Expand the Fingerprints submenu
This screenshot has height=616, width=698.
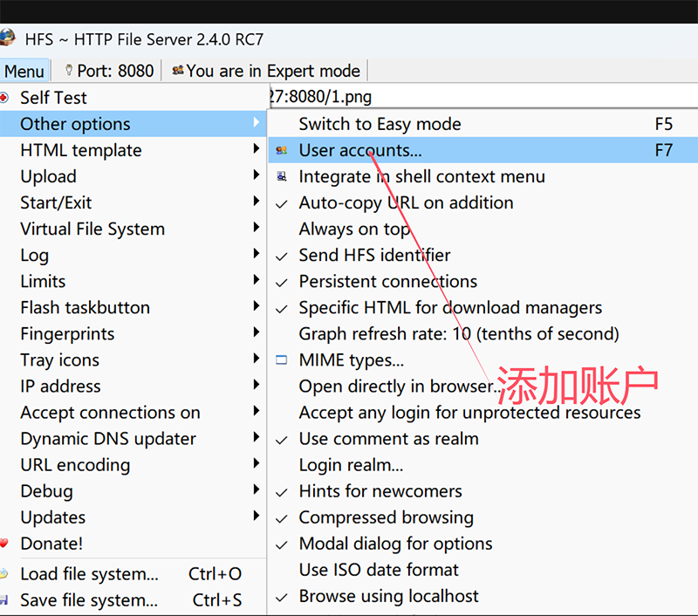[133, 334]
